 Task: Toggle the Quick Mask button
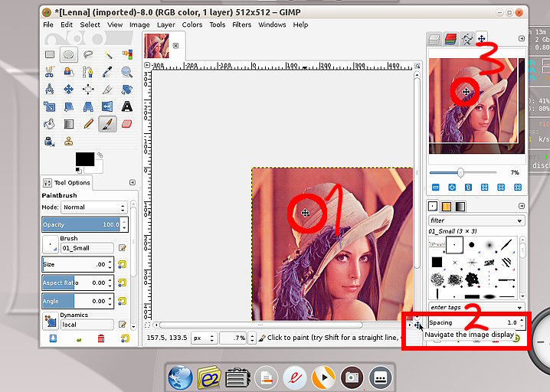[147, 325]
